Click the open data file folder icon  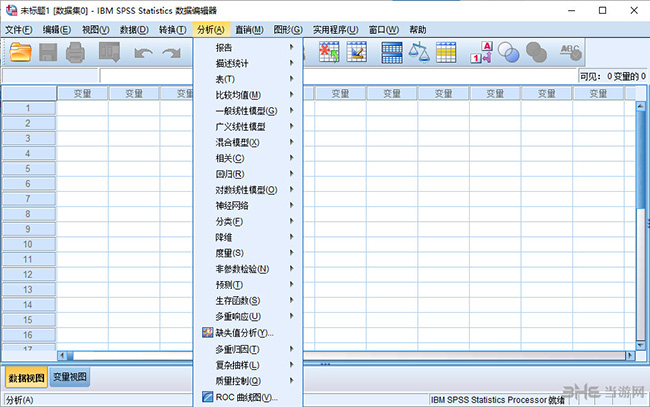click(x=20, y=53)
